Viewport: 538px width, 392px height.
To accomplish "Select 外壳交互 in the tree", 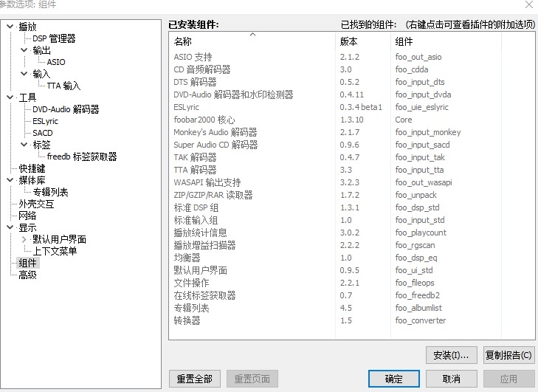I will click(36, 204).
